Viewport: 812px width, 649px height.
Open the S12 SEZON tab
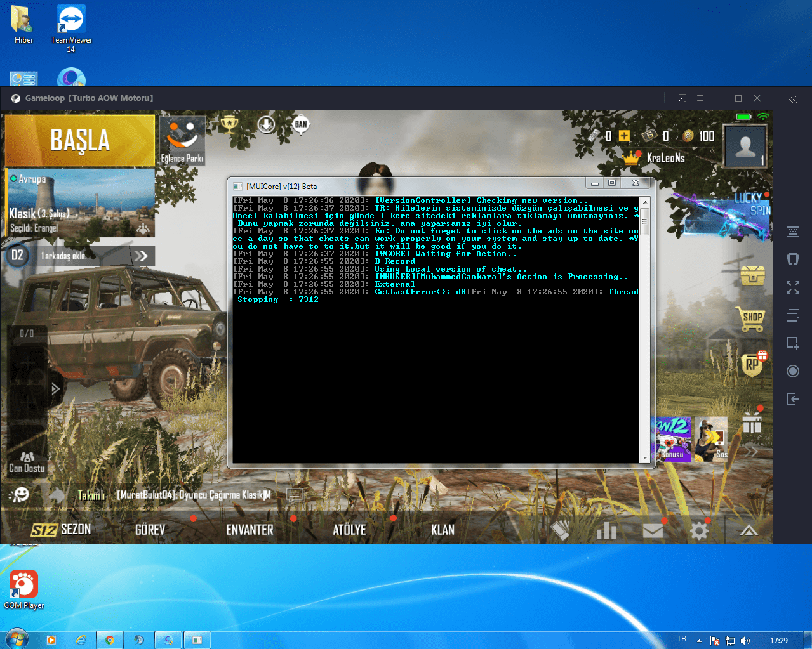pos(62,530)
